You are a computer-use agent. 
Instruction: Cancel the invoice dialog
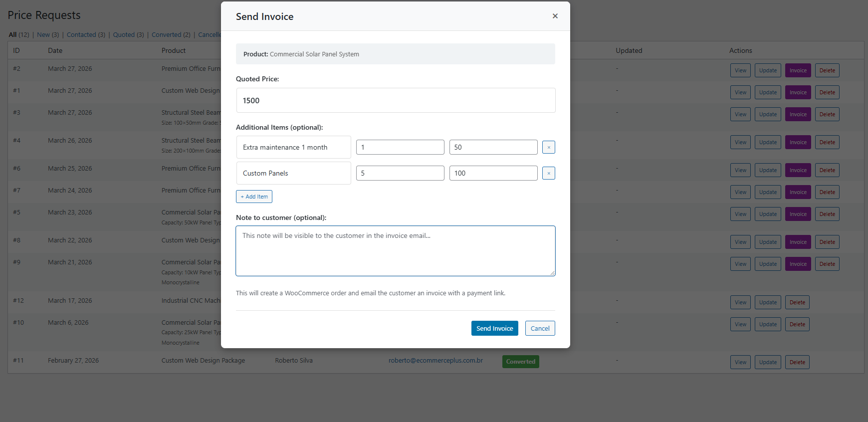(540, 328)
